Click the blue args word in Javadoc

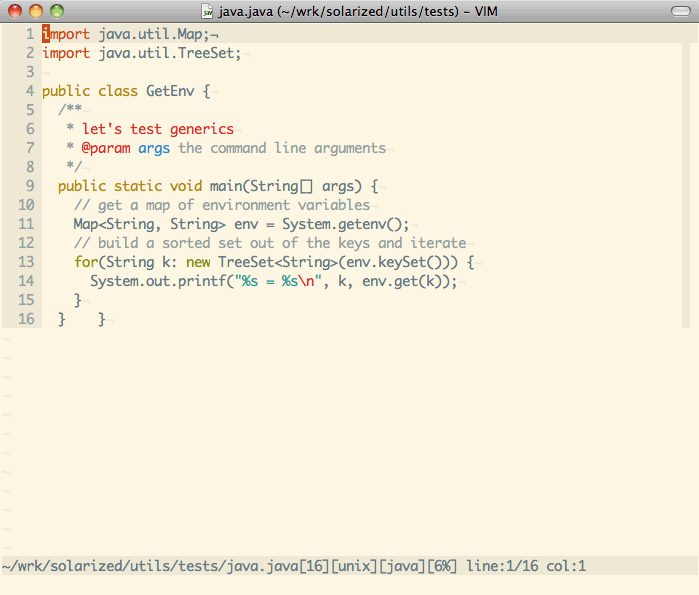(154, 148)
